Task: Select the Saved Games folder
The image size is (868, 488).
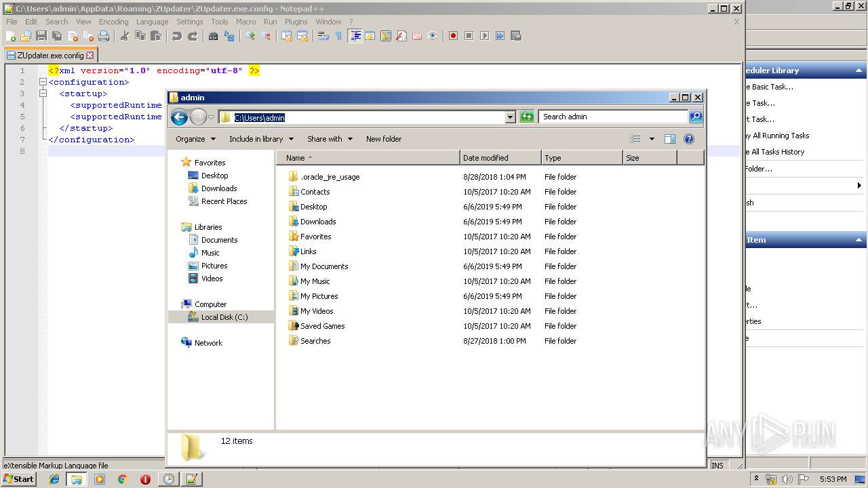Action: pos(322,326)
